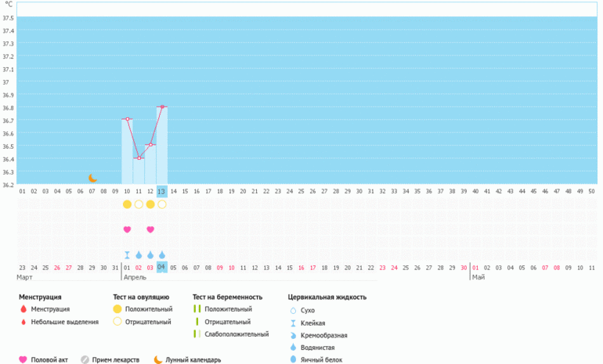Click the positive ovulation test circle on day 10
This screenshot has height=364, width=603.
point(127,204)
